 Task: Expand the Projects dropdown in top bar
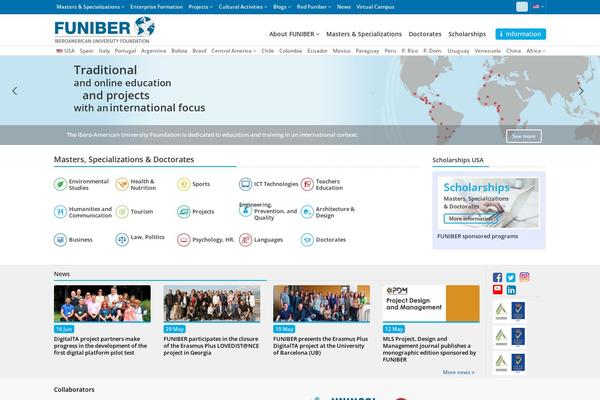click(201, 7)
